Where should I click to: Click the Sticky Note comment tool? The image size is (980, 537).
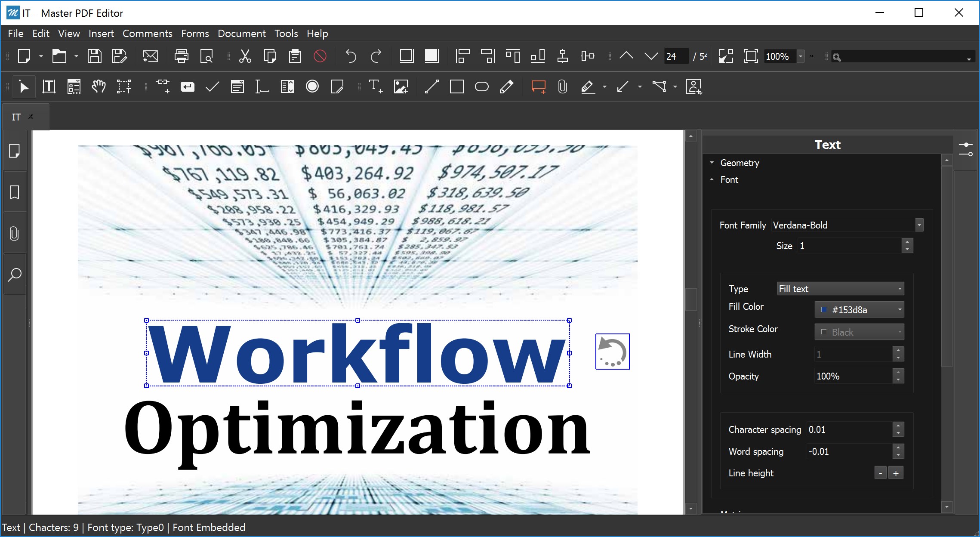(x=538, y=86)
